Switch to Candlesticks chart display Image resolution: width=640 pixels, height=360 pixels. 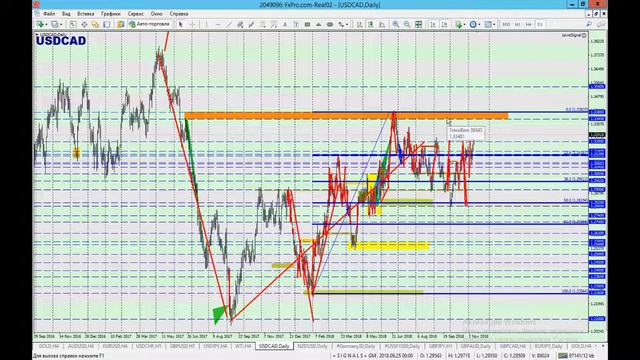[371, 24]
